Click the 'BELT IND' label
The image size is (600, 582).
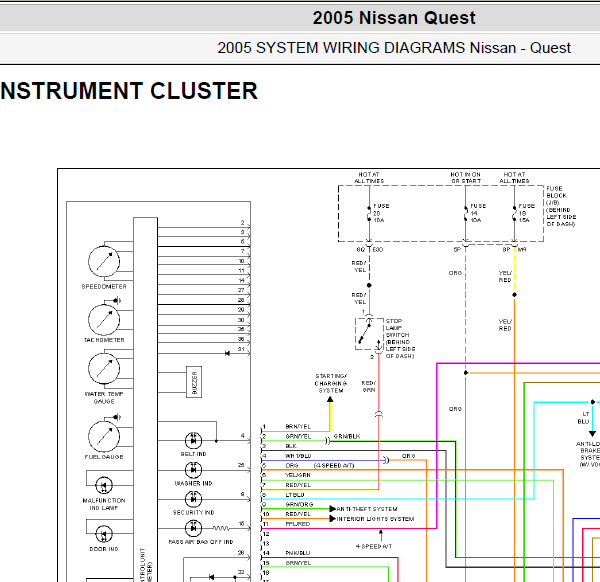tap(193, 454)
